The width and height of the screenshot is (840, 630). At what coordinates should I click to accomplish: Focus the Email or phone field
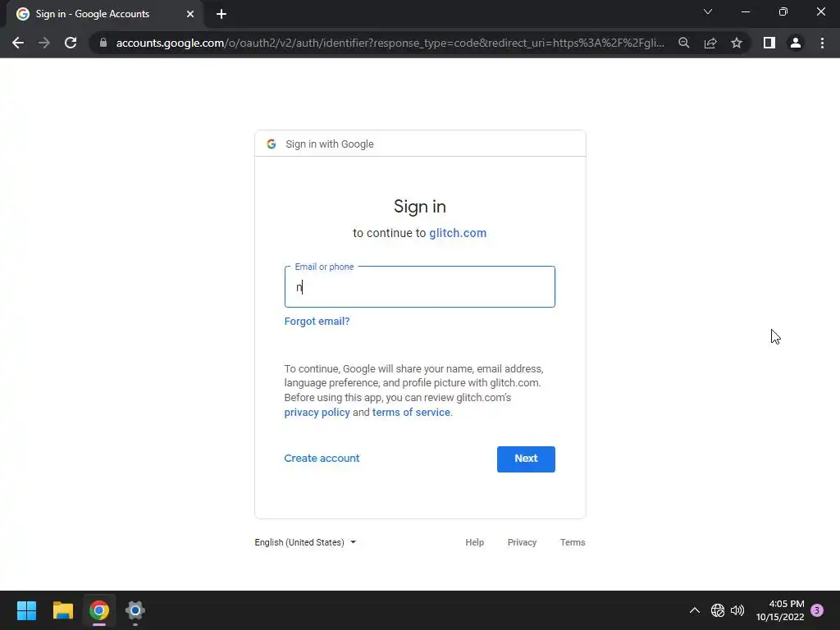[x=419, y=286]
